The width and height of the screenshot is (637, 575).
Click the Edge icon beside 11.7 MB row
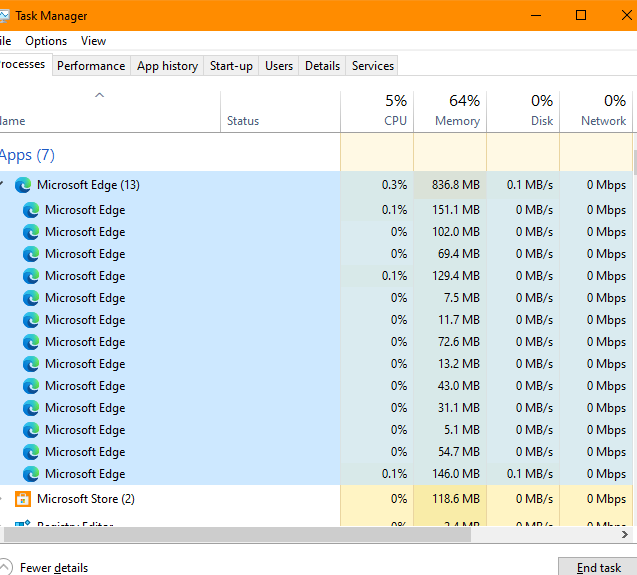31,320
